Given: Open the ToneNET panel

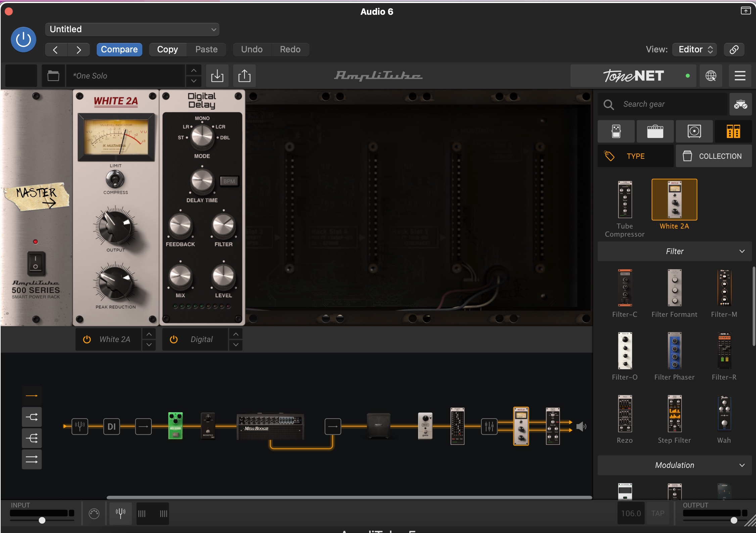Looking at the screenshot, I should coord(633,76).
